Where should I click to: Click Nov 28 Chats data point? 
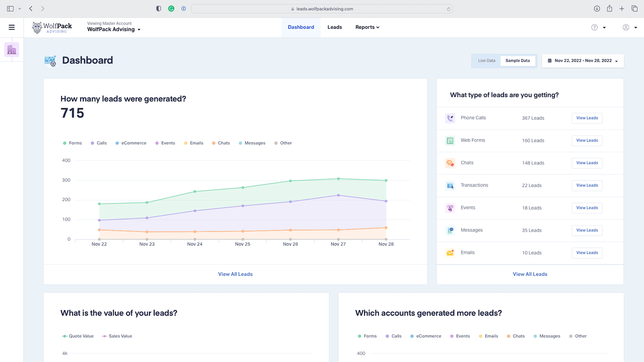[x=386, y=228]
